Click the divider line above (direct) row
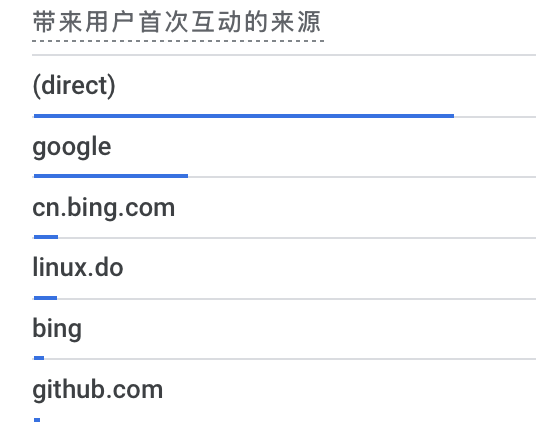 (x=284, y=55)
